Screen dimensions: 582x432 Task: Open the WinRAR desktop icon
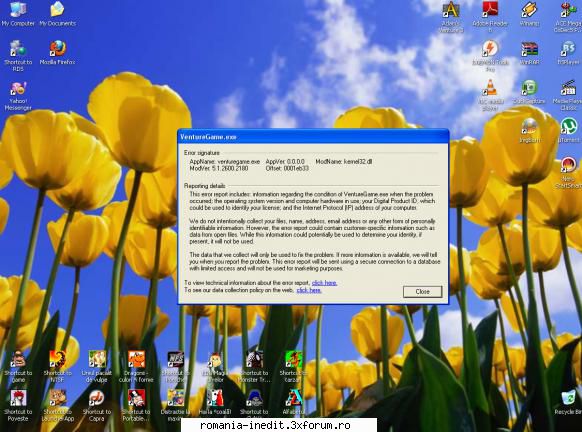coord(529,52)
